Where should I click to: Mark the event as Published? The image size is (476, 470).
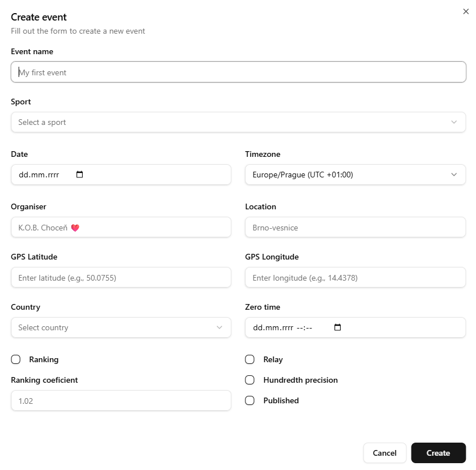click(249, 400)
